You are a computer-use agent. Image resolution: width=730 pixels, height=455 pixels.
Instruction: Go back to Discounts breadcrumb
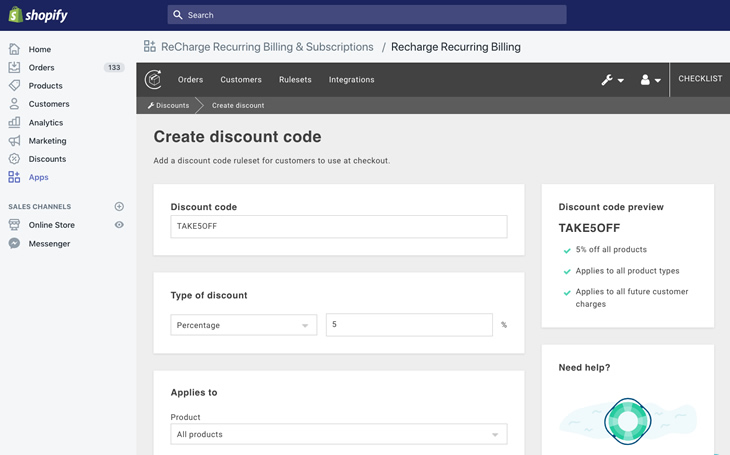coord(169,105)
